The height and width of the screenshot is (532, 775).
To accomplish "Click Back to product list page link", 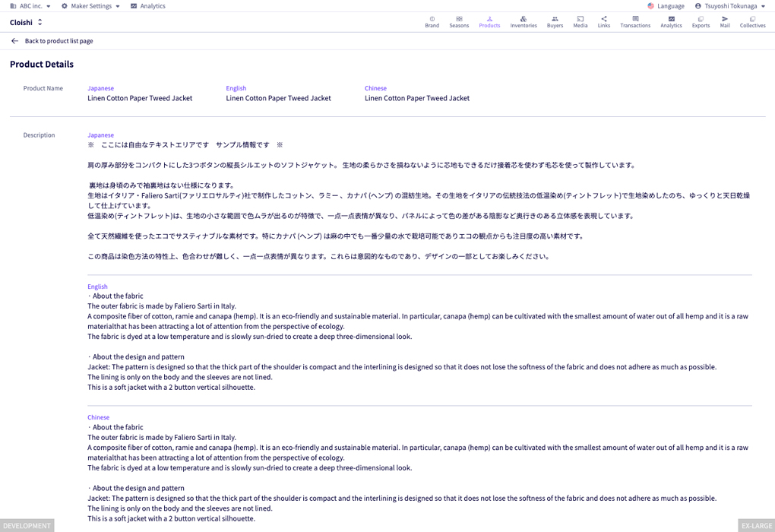I will pyautogui.click(x=59, y=41).
